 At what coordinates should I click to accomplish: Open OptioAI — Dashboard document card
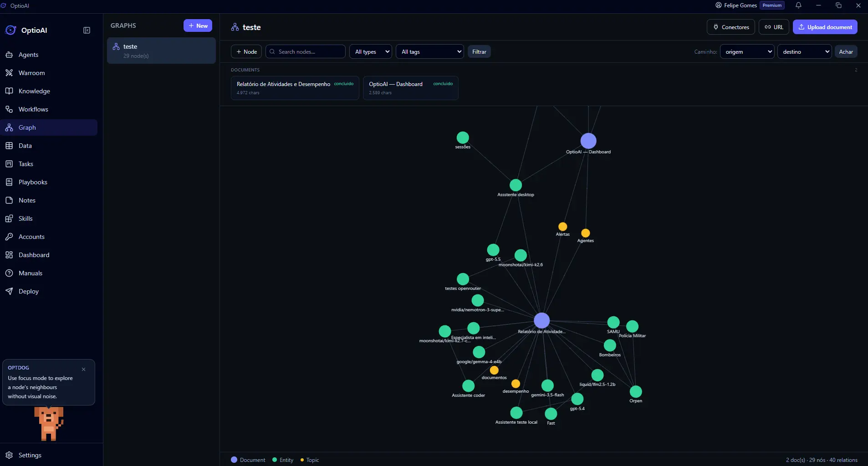411,88
